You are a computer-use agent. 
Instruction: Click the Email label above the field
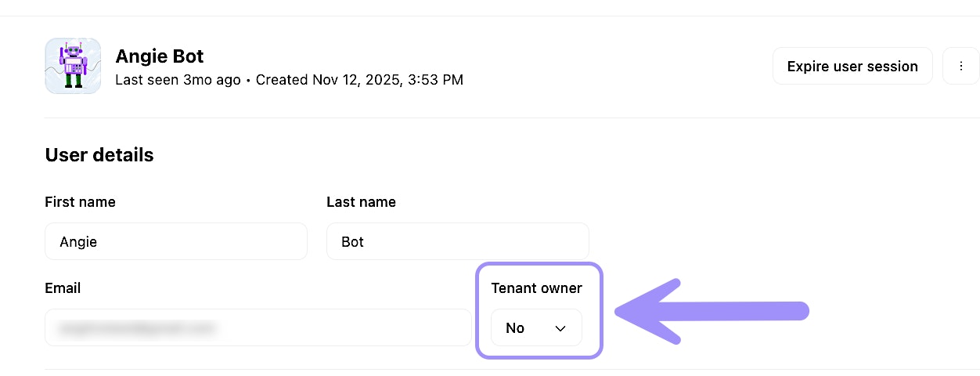[63, 288]
